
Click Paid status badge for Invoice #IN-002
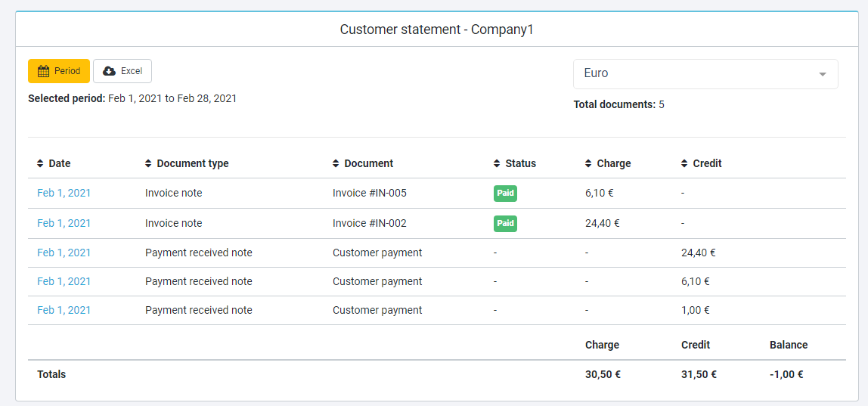click(505, 223)
